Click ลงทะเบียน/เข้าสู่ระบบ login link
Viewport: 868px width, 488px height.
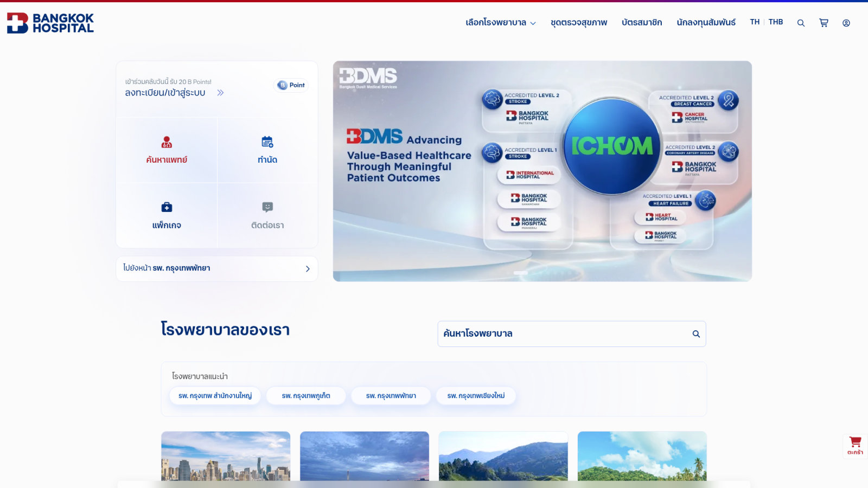coord(165,93)
